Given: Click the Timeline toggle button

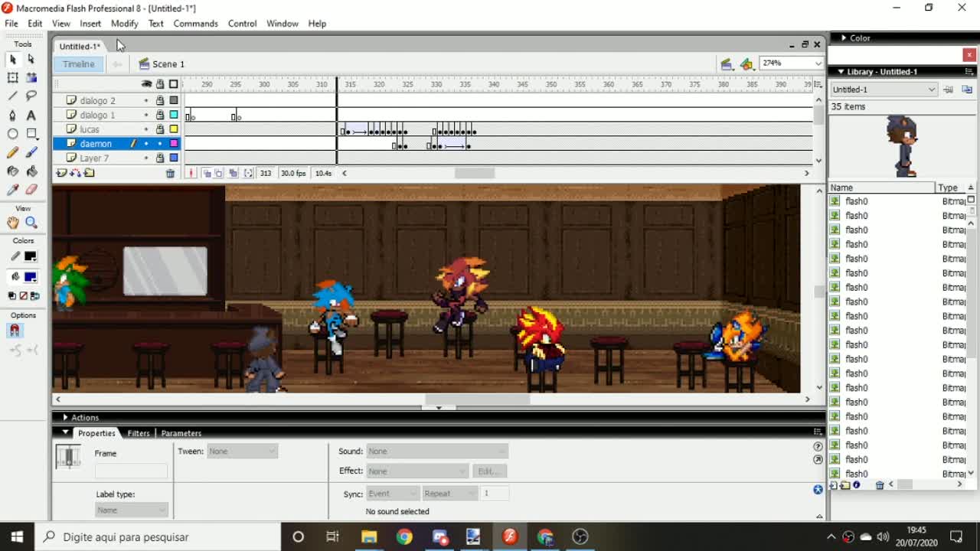Looking at the screenshot, I should [79, 64].
